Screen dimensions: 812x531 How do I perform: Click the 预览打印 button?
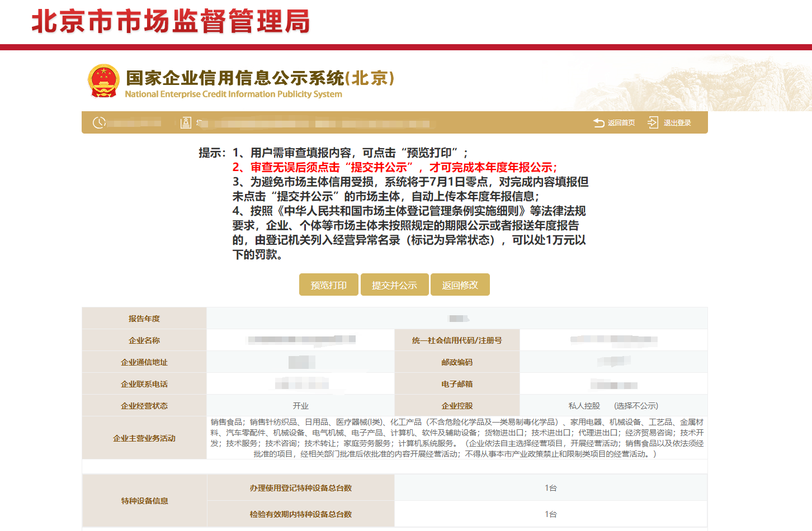(329, 285)
